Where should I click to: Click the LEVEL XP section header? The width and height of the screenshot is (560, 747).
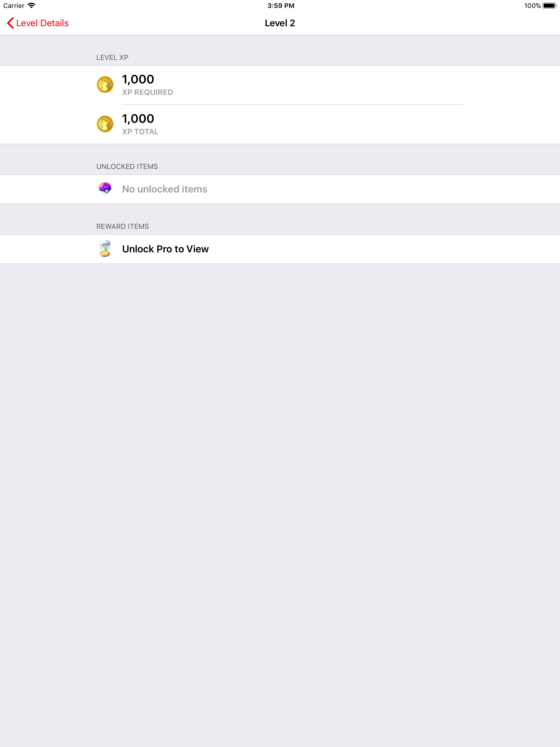pos(112,57)
